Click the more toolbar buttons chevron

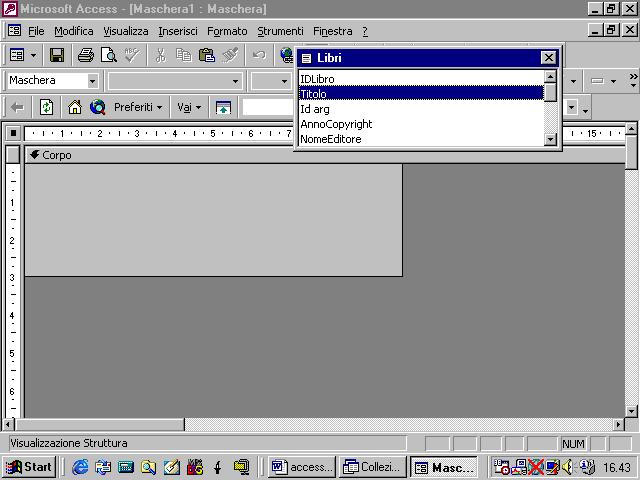[633, 80]
